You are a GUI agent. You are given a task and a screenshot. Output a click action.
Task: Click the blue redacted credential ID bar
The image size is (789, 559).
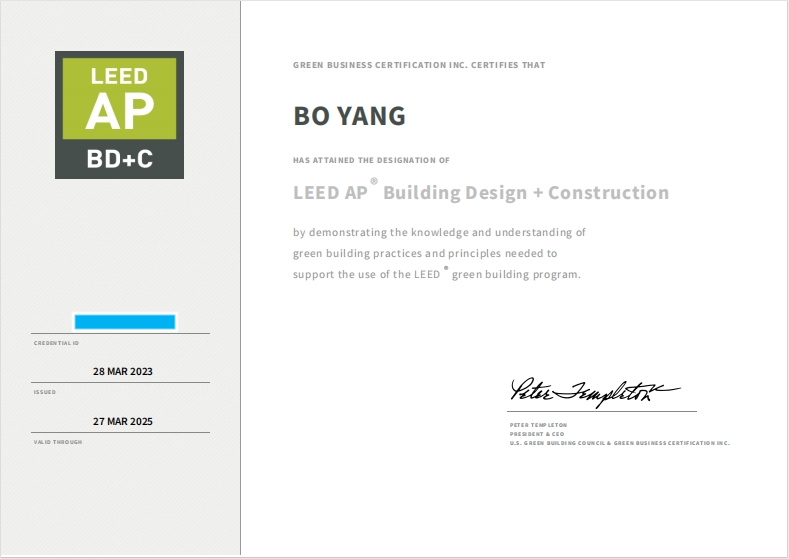pyautogui.click(x=125, y=322)
